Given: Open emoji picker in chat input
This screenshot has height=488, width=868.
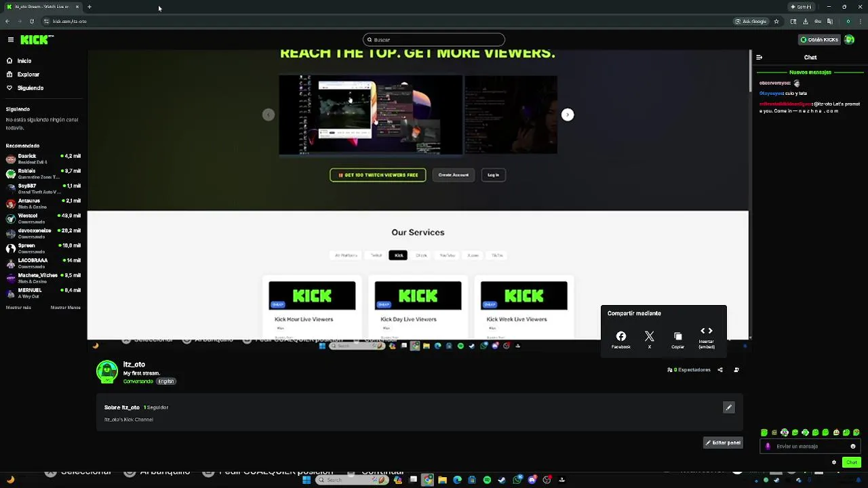Looking at the screenshot, I should pyautogui.click(x=853, y=447).
